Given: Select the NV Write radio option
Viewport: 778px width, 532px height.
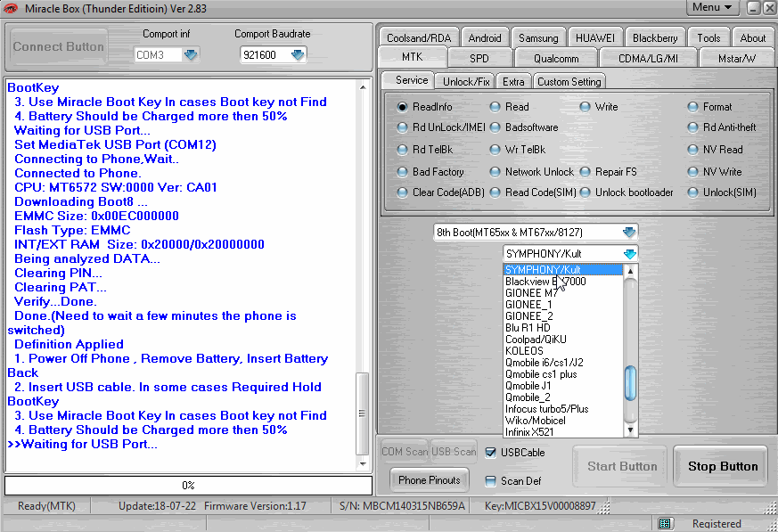Looking at the screenshot, I should pyautogui.click(x=692, y=172).
